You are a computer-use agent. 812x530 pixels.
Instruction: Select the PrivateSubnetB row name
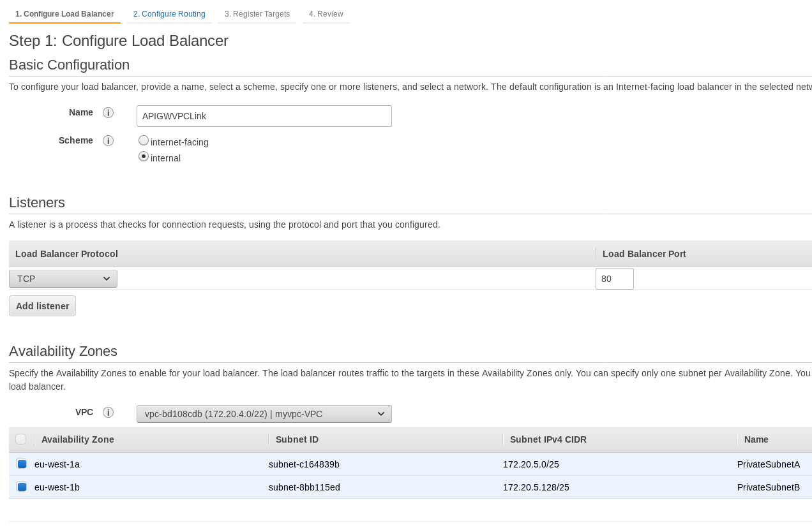(768, 487)
